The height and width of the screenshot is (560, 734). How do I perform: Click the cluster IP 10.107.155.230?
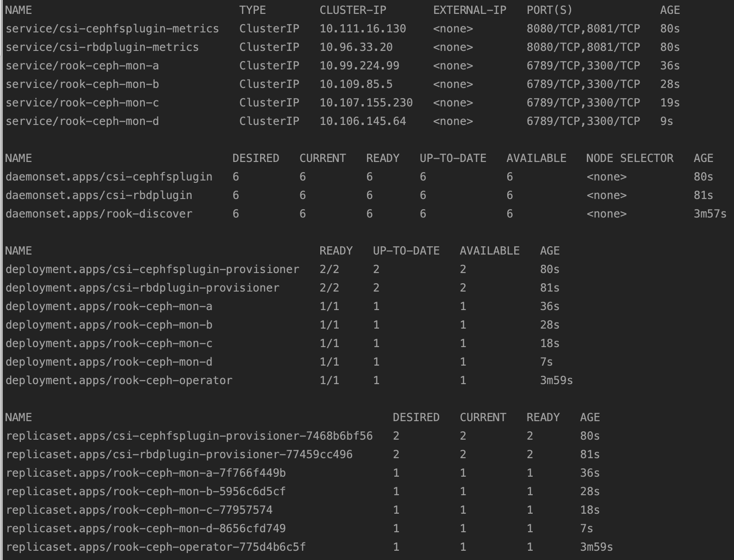tap(366, 103)
